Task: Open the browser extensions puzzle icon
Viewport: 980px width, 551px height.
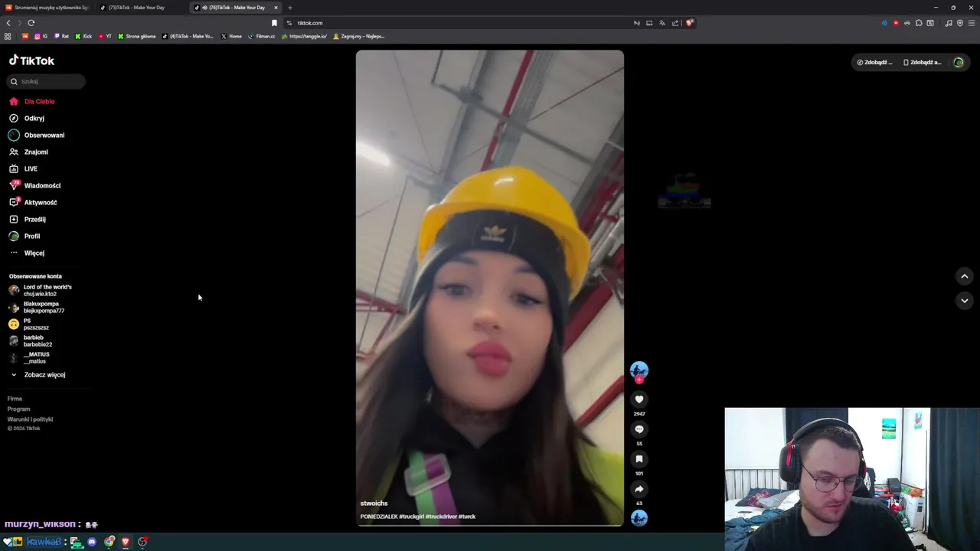Action: (919, 23)
